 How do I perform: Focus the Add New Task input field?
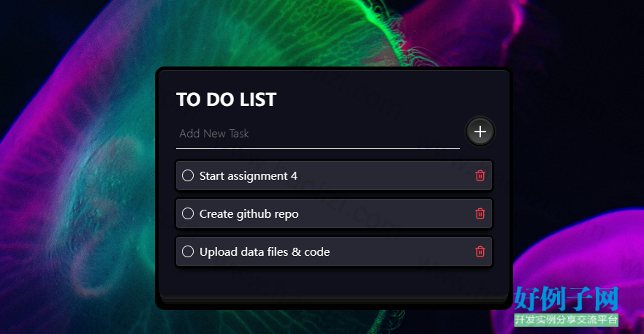click(x=318, y=134)
